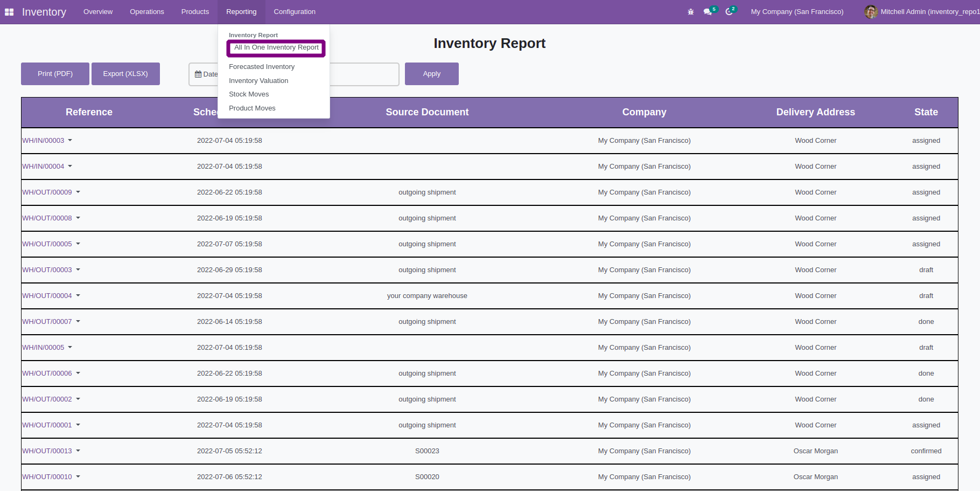Expand dropdown caret next to WH/IN/00003
Screen dimensions: 980x491
(x=70, y=141)
